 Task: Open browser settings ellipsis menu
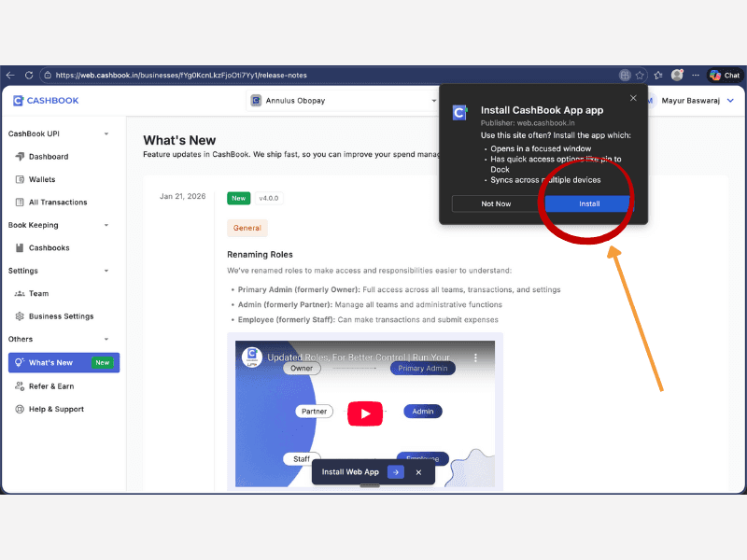click(x=696, y=76)
